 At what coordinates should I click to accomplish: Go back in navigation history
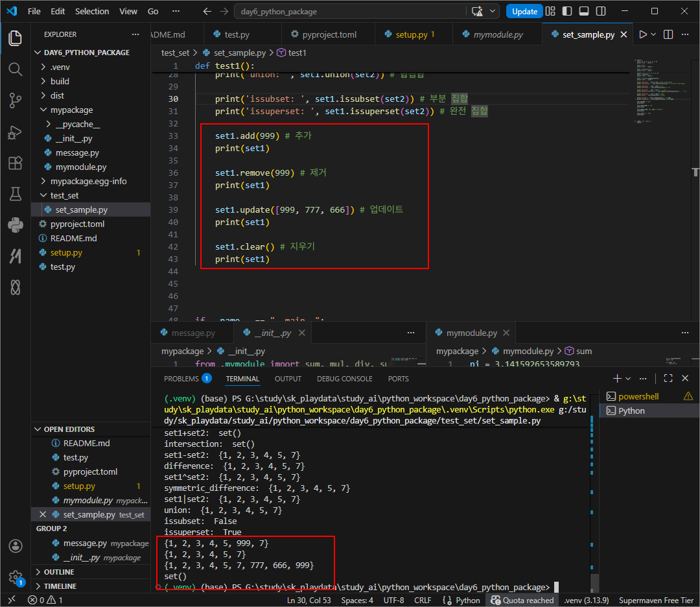tap(207, 11)
